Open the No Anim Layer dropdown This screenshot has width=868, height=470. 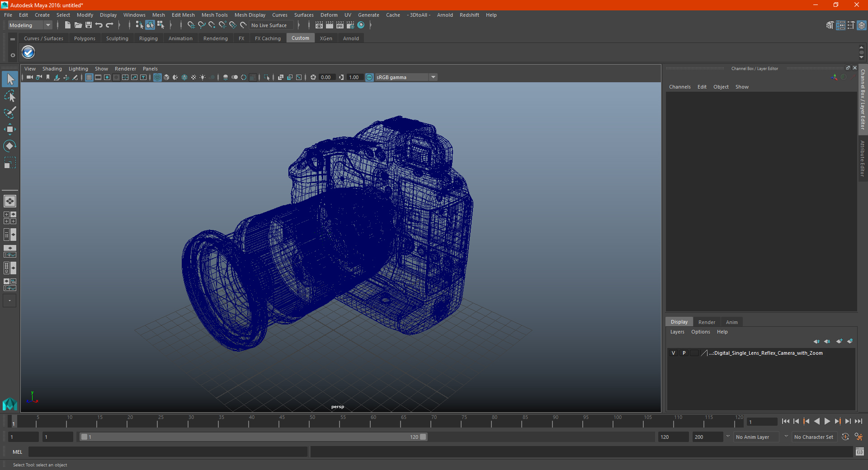coord(756,437)
